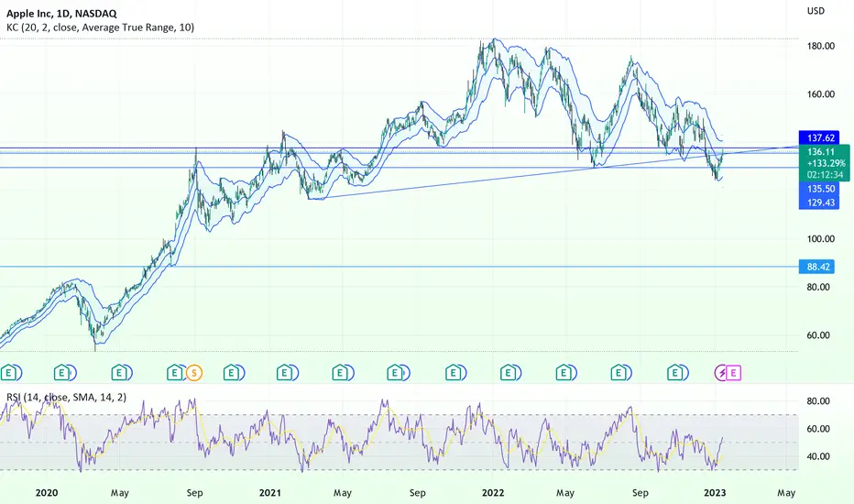
Task: Open the January 2020 earnings marker
Action: (62, 373)
